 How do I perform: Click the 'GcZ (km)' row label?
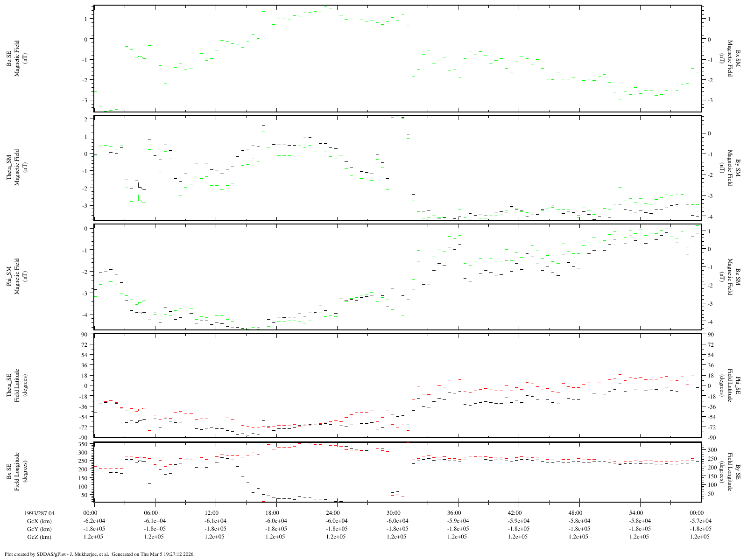click(40, 537)
